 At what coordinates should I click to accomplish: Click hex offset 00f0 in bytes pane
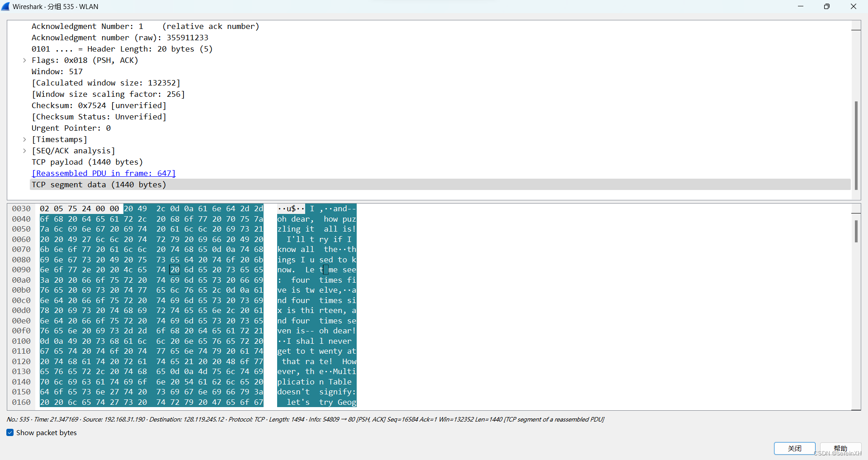pos(21,331)
